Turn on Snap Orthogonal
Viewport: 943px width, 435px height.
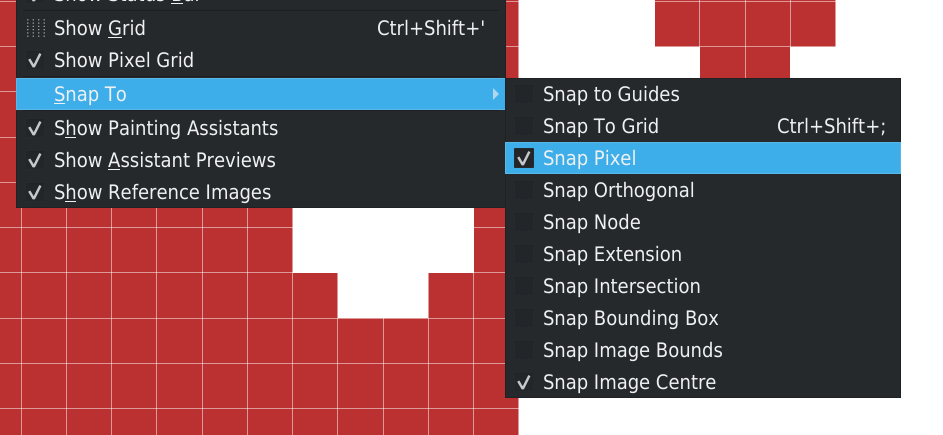point(523,191)
